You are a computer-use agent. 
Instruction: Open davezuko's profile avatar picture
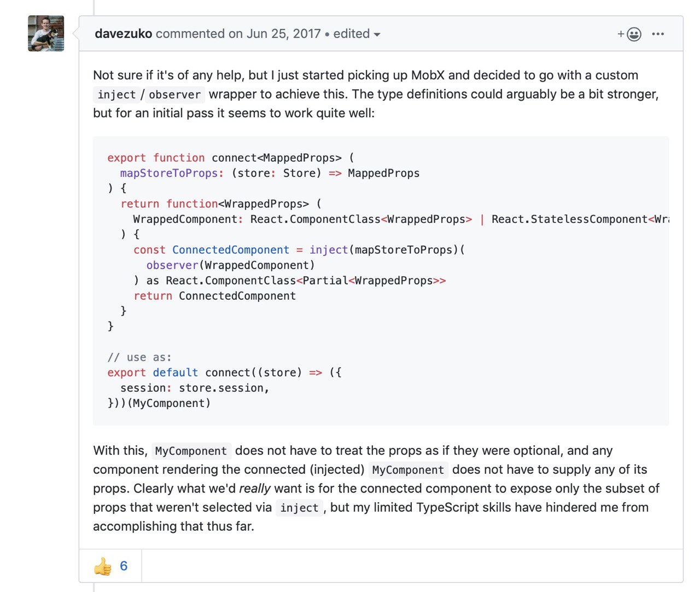point(46,33)
